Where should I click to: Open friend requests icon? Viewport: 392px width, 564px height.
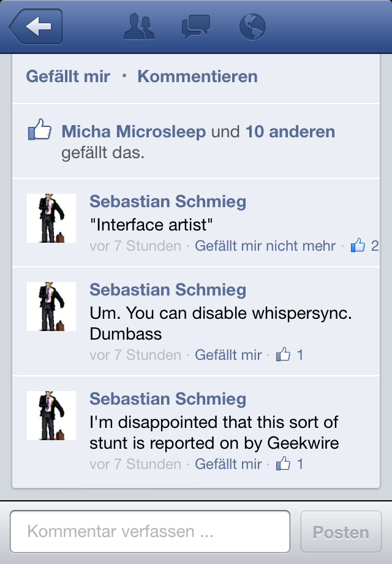pos(139,26)
